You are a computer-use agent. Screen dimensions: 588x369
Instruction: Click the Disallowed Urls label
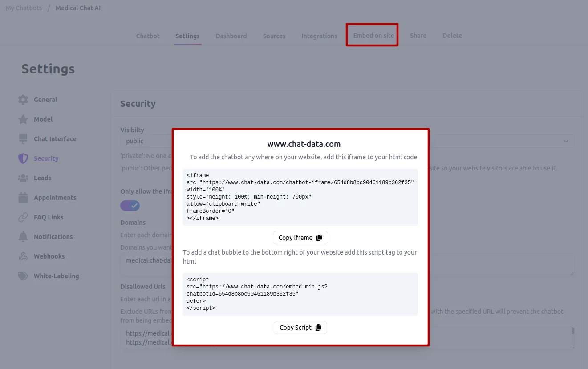coord(143,287)
